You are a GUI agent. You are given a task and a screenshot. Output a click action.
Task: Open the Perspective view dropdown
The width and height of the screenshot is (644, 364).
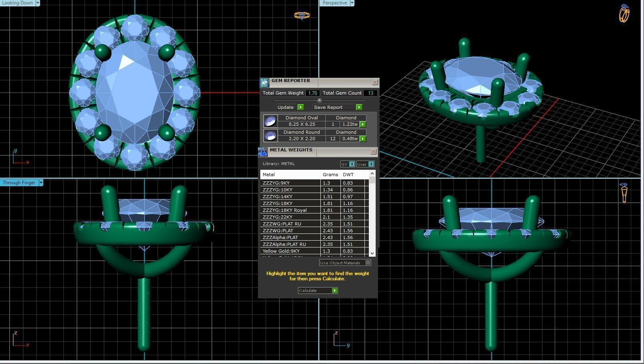pos(352,3)
